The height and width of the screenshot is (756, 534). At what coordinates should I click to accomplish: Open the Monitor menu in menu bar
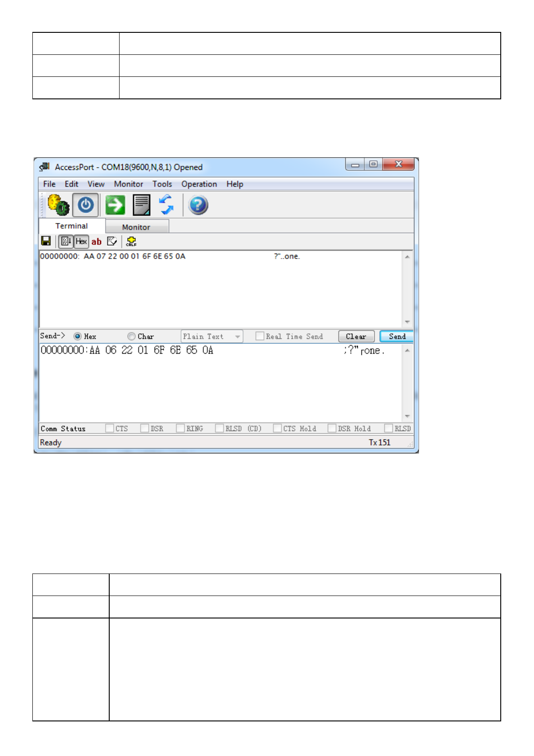coord(129,184)
